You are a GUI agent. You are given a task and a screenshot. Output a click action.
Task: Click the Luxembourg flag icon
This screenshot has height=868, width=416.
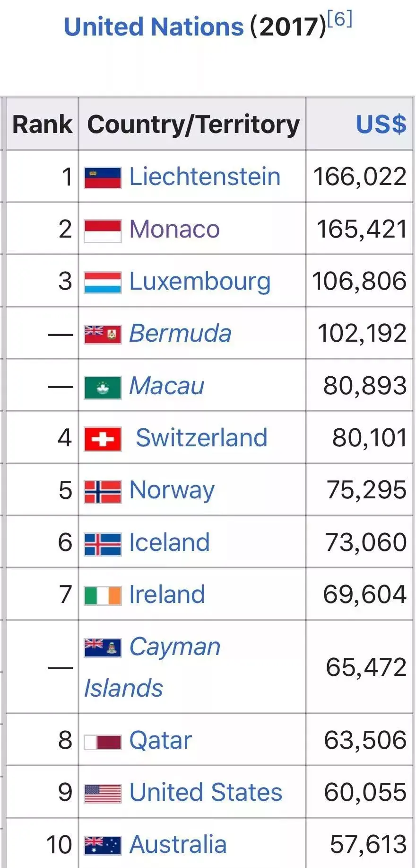point(103,283)
